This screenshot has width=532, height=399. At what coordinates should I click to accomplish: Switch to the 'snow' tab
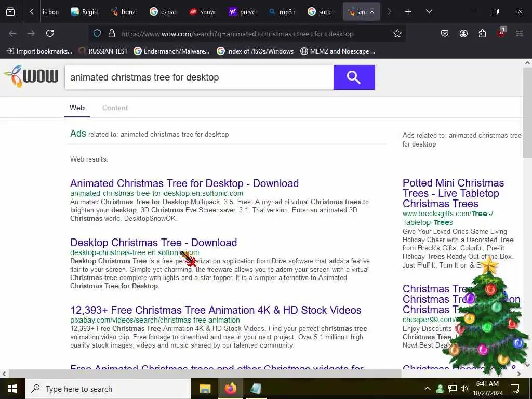203,12
